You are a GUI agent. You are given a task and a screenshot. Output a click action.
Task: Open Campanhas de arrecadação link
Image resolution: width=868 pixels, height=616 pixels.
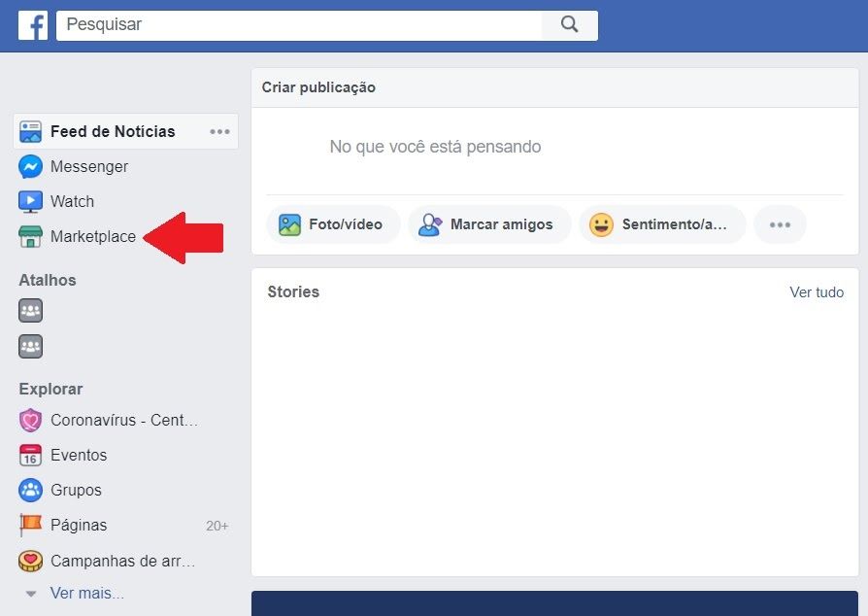pyautogui.click(x=123, y=562)
